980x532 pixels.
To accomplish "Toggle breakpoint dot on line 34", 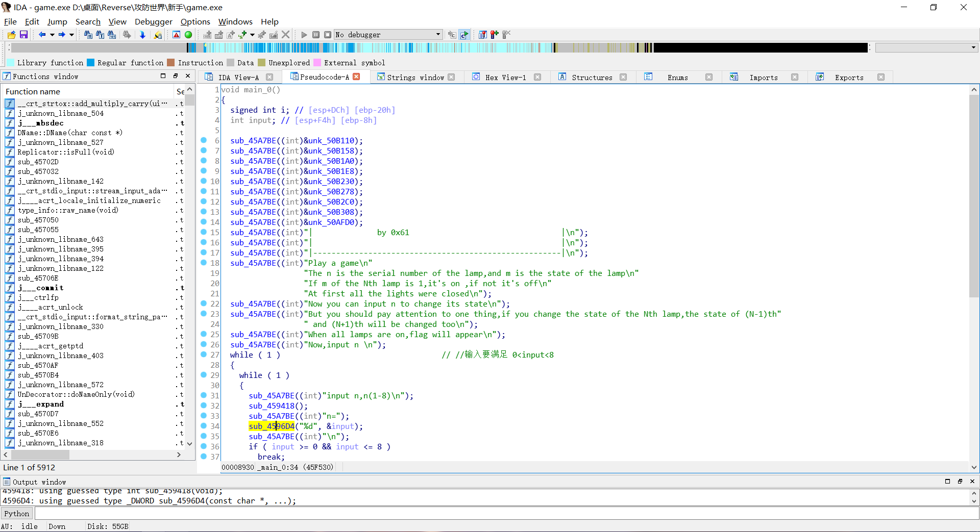I will point(204,425).
